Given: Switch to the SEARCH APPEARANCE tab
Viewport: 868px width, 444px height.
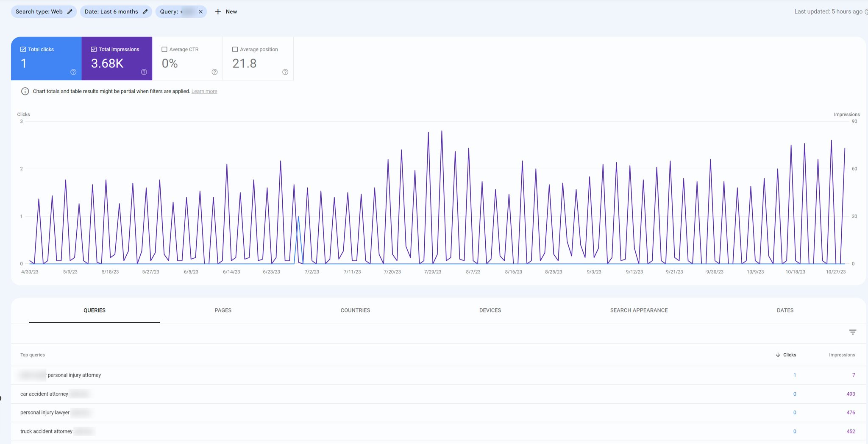Looking at the screenshot, I should (x=639, y=310).
